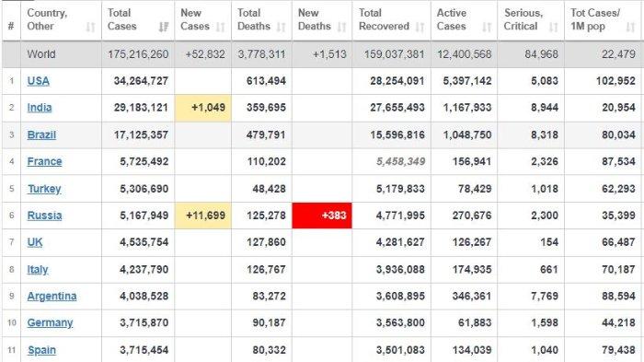Click the yellow India new cases cell
This screenshot has height=362, width=644.
point(203,108)
